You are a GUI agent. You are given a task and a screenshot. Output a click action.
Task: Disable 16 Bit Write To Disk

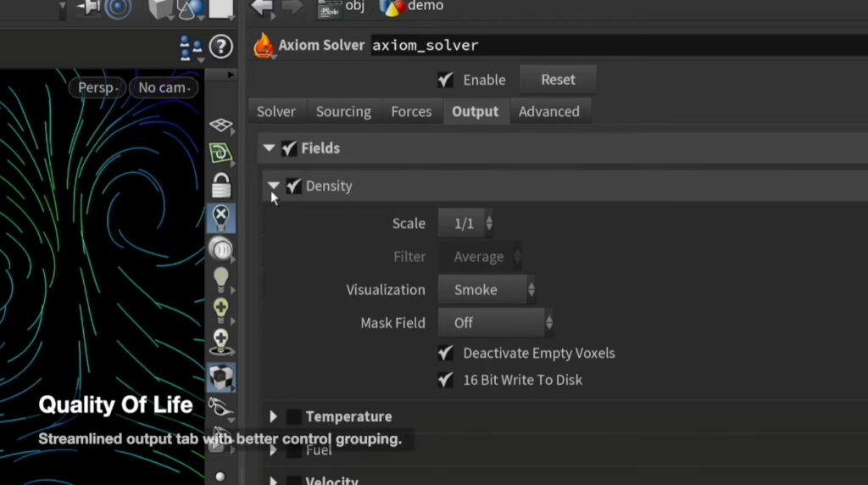point(445,380)
